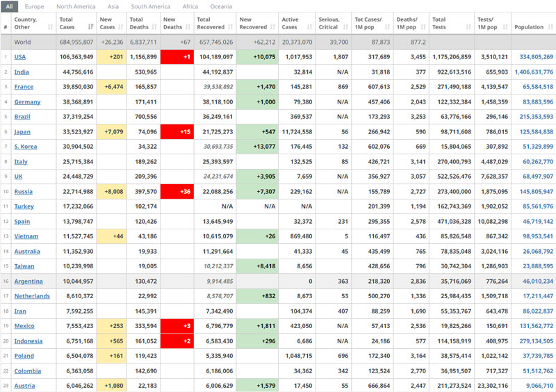
Task: Click the Taiwan link
Action: 24,266
